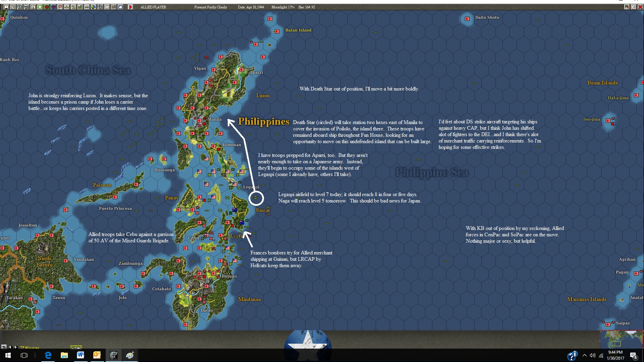The height and width of the screenshot is (362, 644).
Task: Open the document list report icon
Action: (x=13, y=7)
